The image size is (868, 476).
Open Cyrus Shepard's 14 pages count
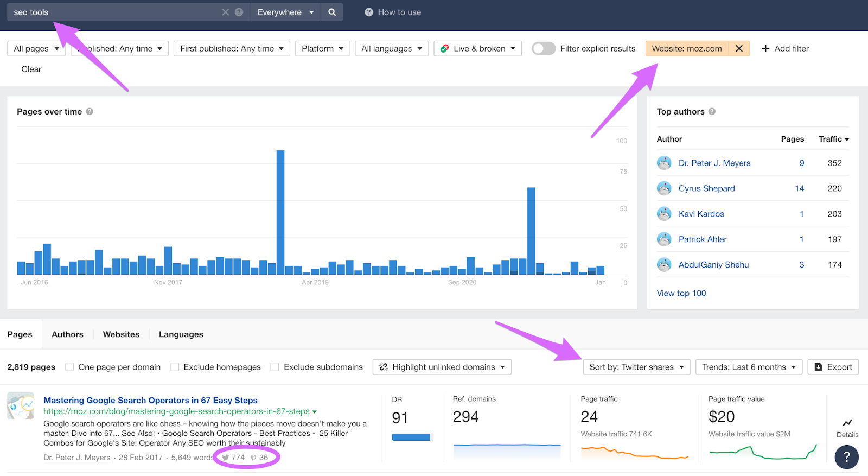(x=799, y=188)
